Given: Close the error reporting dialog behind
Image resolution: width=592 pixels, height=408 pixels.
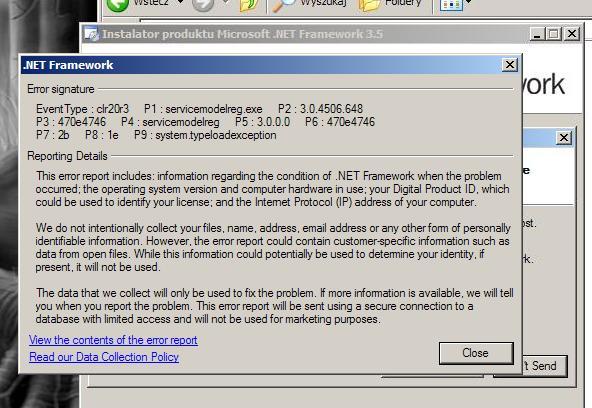Looking at the screenshot, I should pyautogui.click(x=564, y=138).
